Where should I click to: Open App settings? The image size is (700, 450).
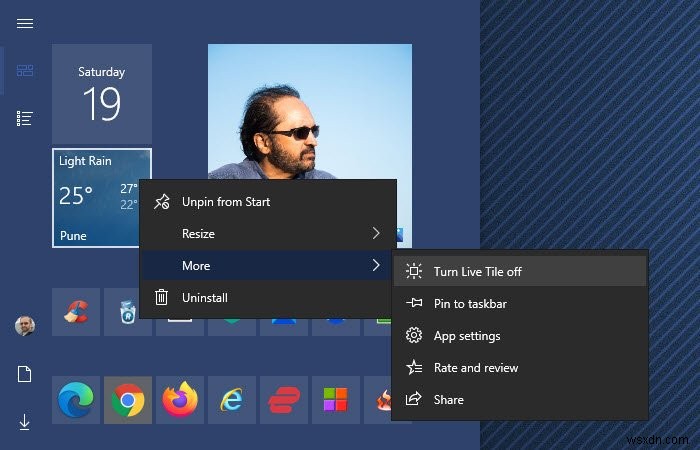click(520, 336)
